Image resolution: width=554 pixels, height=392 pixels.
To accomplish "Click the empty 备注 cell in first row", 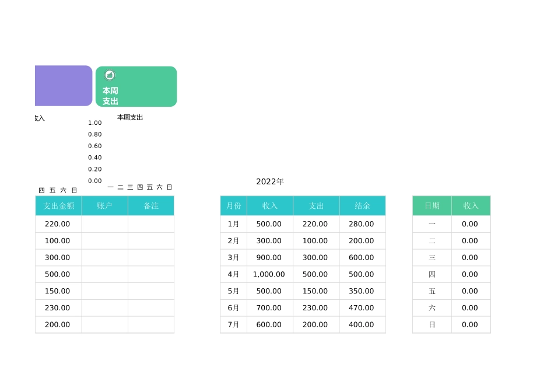I will (x=151, y=224).
